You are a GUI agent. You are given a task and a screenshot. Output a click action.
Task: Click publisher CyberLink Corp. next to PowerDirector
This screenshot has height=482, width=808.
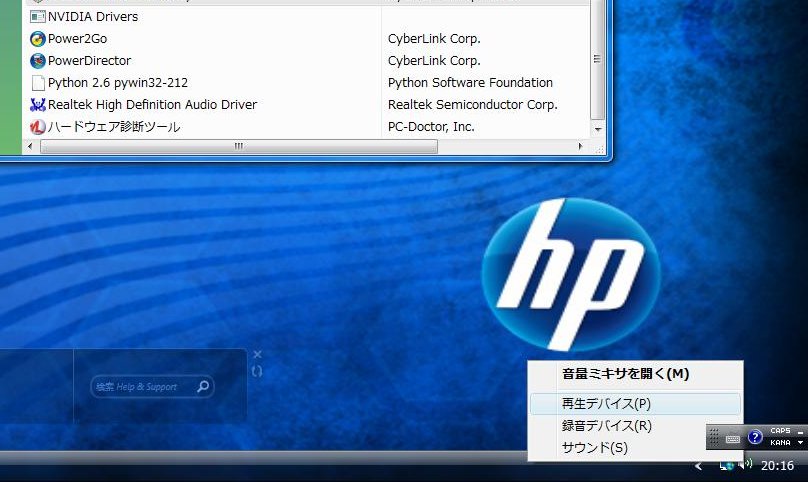click(x=434, y=61)
